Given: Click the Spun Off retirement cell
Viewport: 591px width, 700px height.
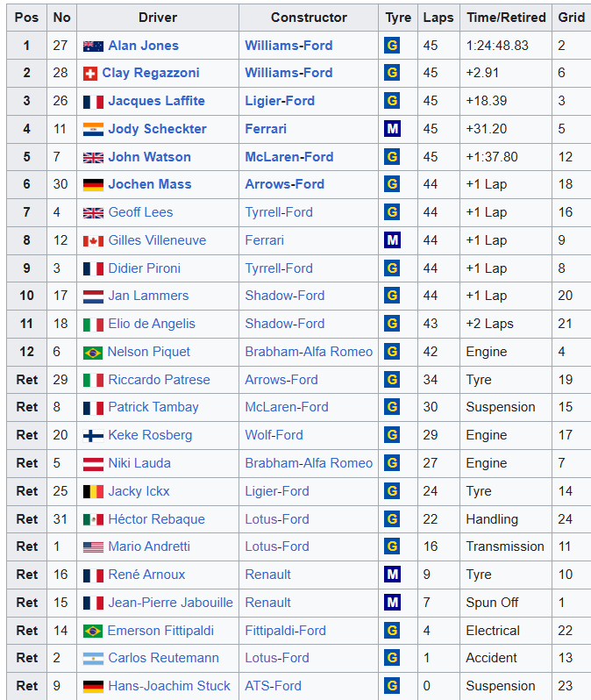Looking at the screenshot, I should coord(506,603).
